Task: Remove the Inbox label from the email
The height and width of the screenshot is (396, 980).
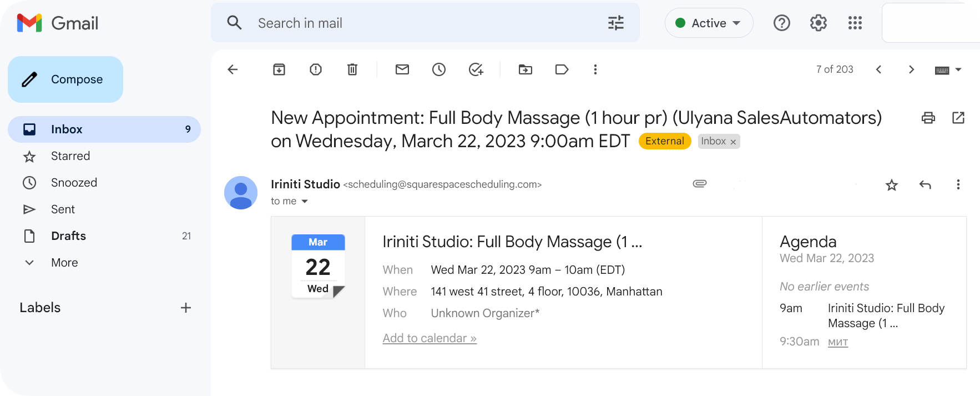Action: coord(733,142)
